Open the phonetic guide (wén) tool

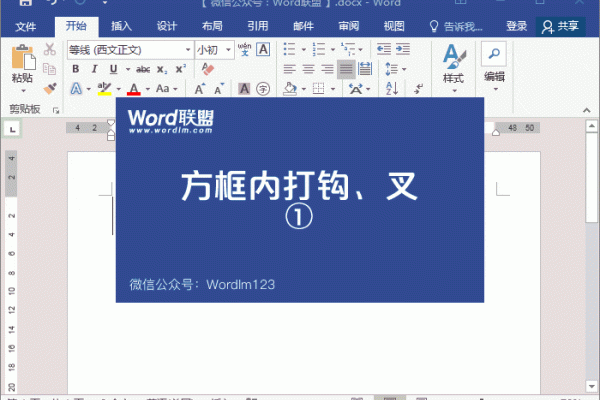click(x=245, y=49)
